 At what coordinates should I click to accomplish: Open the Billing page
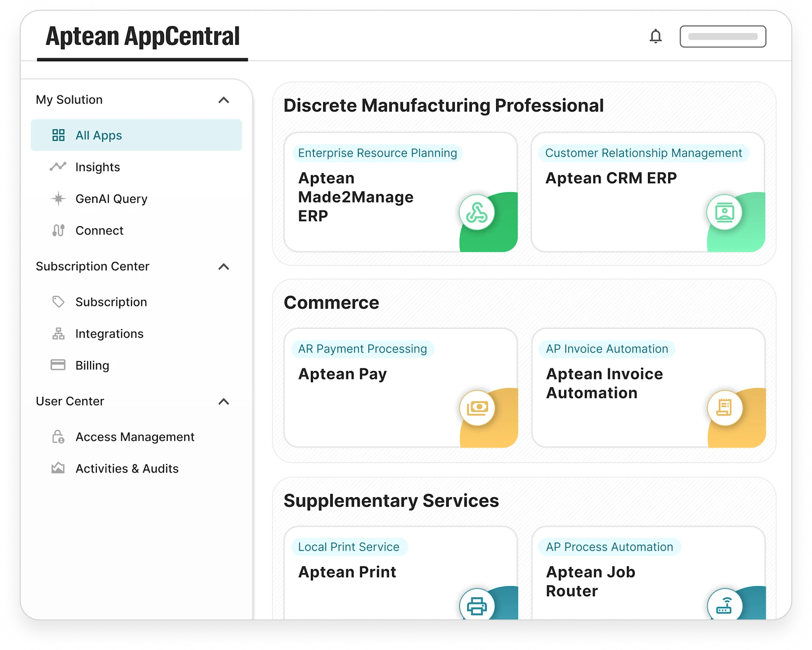click(x=136, y=365)
